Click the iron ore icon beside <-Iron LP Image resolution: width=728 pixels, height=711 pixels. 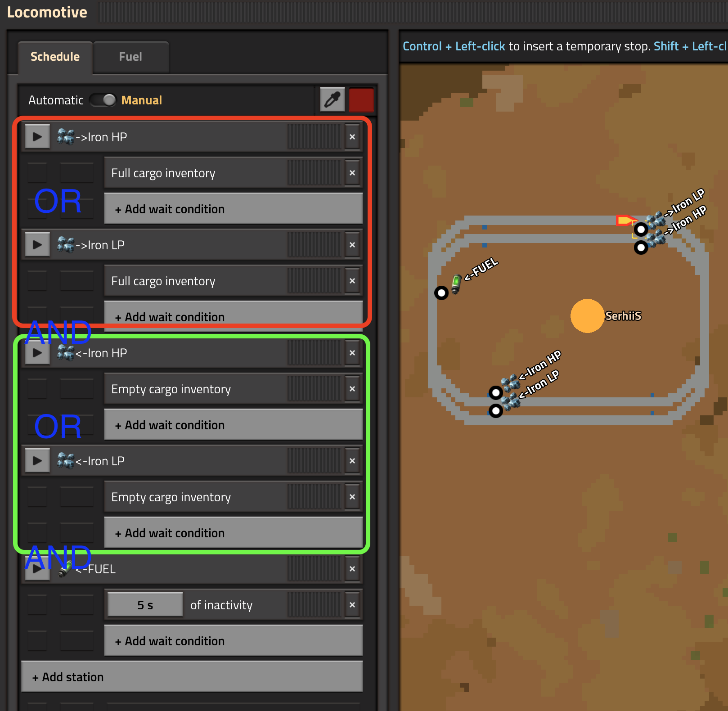(x=66, y=460)
